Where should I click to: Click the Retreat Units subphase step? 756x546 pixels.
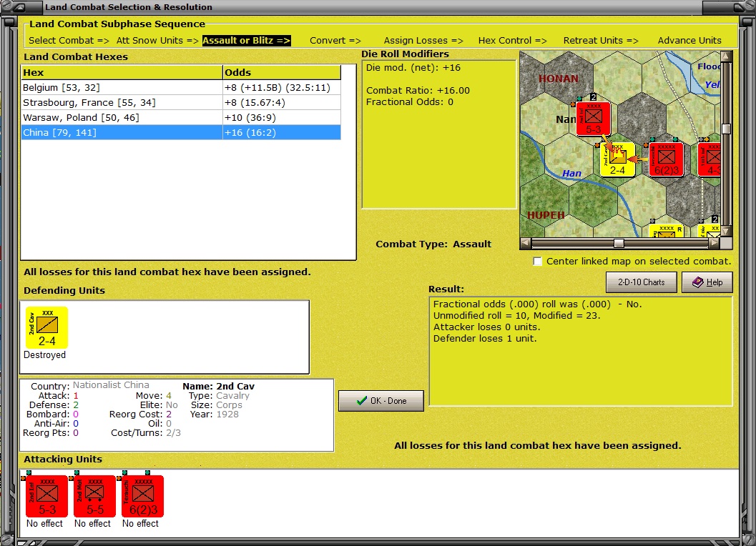click(601, 41)
